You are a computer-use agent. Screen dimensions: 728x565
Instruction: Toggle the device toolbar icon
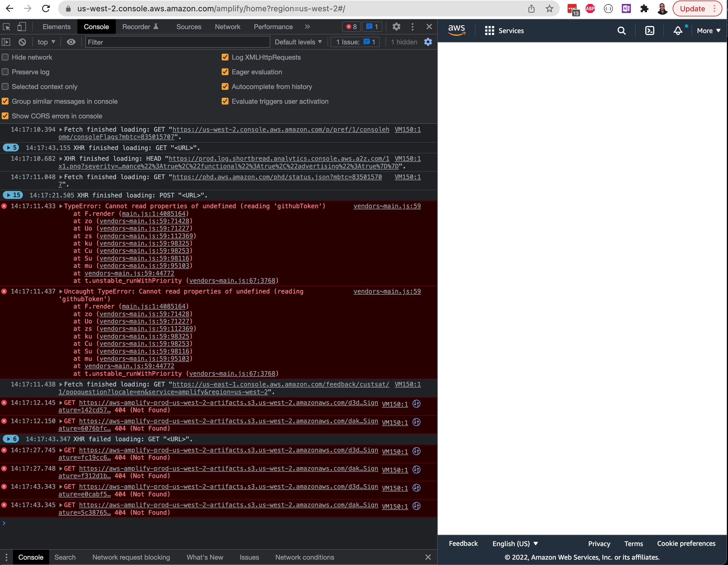pos(22,27)
